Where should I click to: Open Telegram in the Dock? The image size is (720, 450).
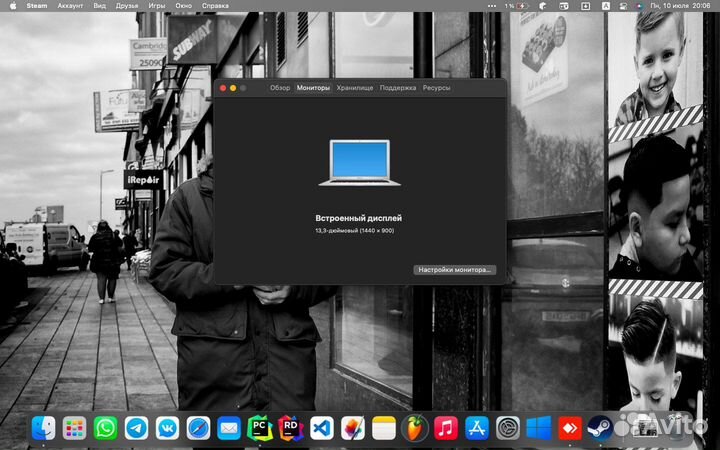pos(136,428)
